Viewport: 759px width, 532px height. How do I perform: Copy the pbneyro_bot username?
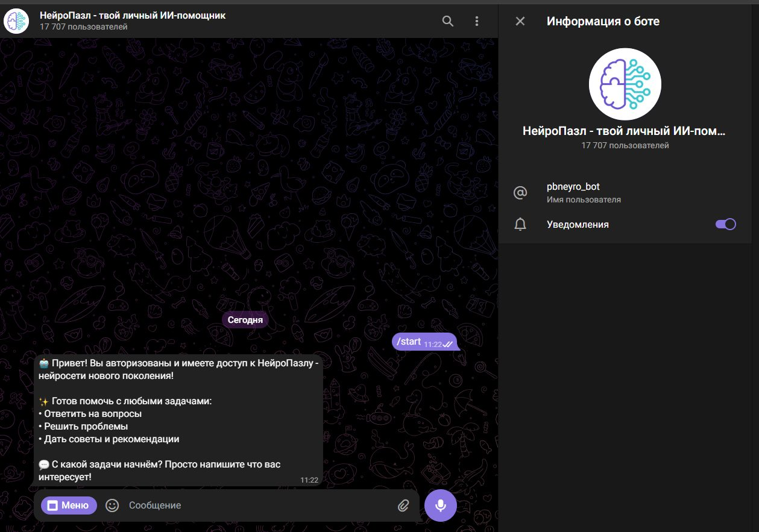pos(573,187)
